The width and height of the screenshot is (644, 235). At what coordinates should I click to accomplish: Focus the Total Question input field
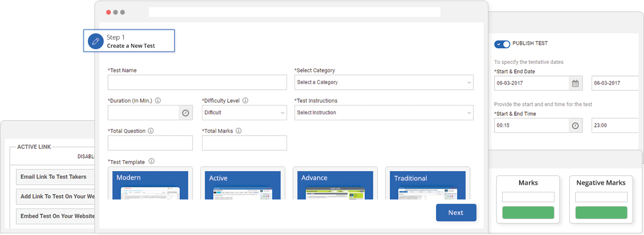pyautogui.click(x=150, y=143)
